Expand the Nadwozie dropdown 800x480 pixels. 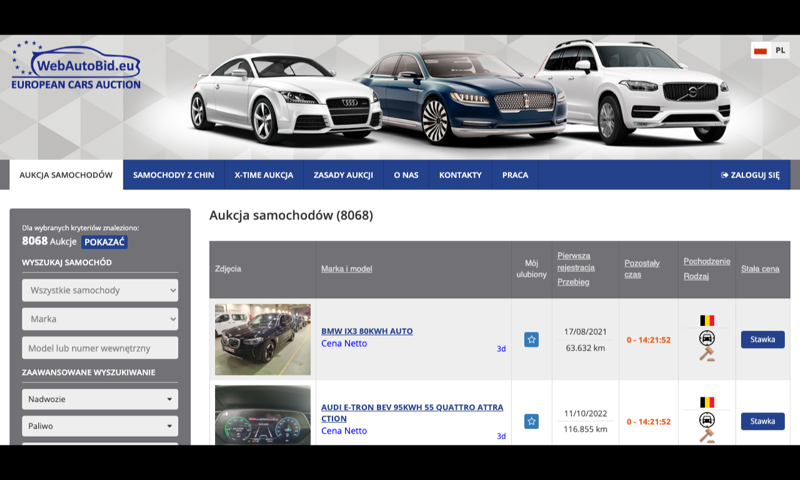(x=100, y=399)
